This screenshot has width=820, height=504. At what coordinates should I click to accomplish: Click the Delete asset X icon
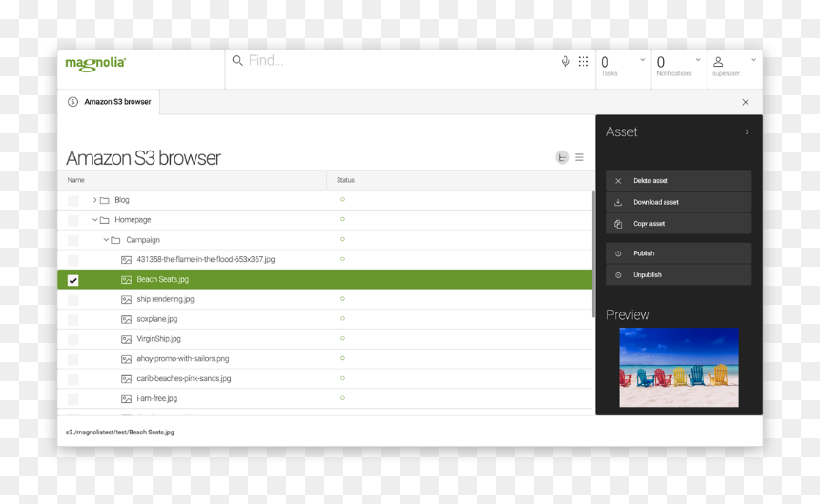pos(618,181)
